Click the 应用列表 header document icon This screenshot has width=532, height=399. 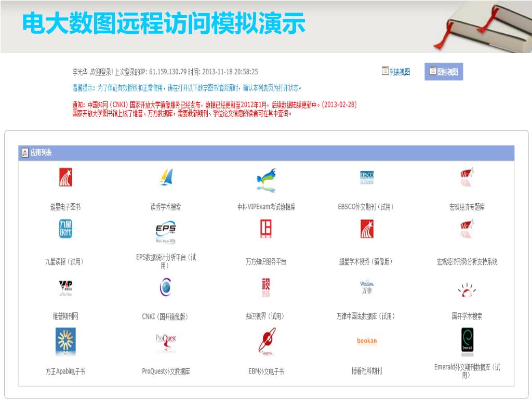coord(25,153)
